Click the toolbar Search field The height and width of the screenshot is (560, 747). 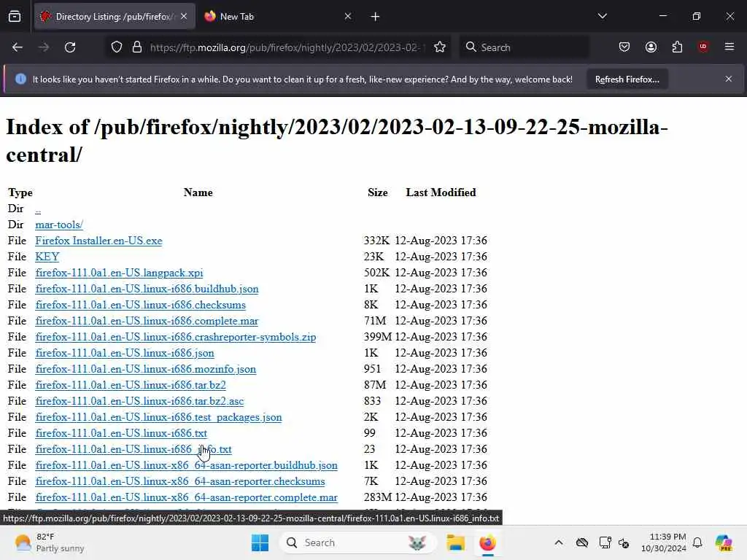524,47
